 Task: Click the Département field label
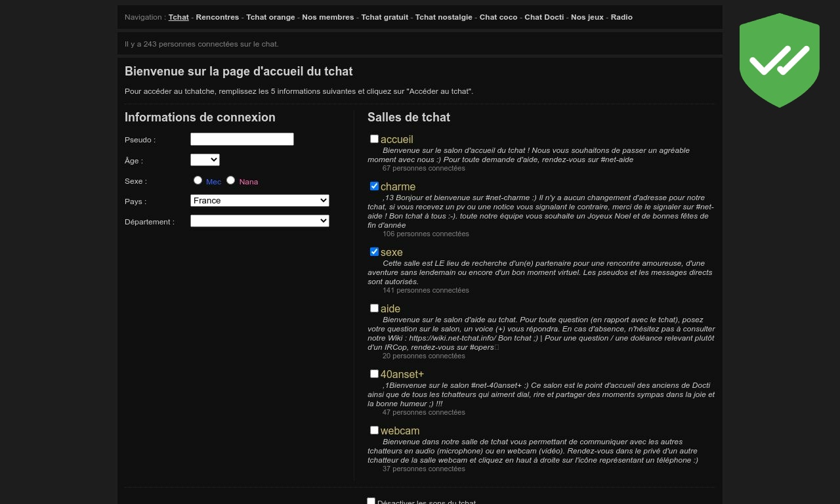150,222
